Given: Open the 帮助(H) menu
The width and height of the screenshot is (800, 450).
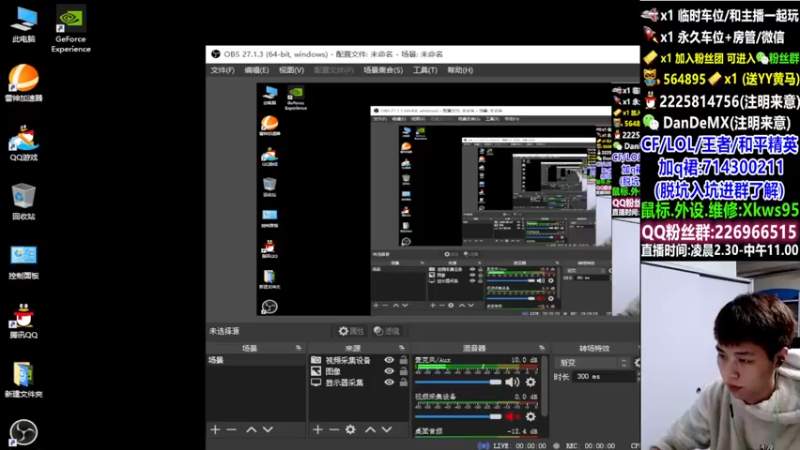Looking at the screenshot, I should pyautogui.click(x=460, y=70).
